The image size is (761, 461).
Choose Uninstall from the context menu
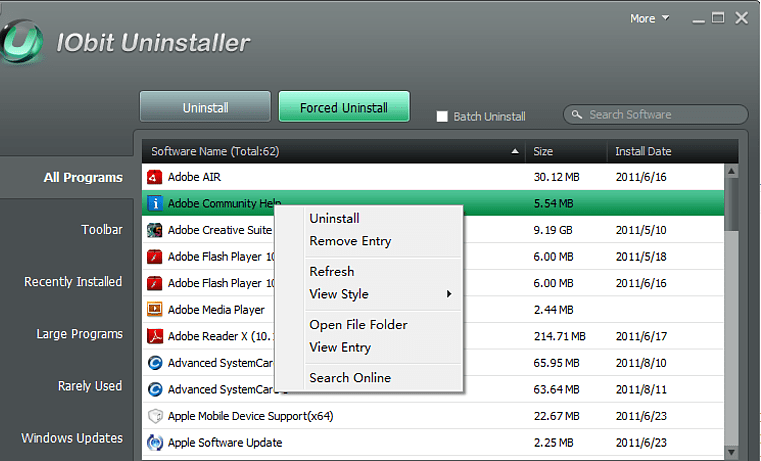point(334,218)
